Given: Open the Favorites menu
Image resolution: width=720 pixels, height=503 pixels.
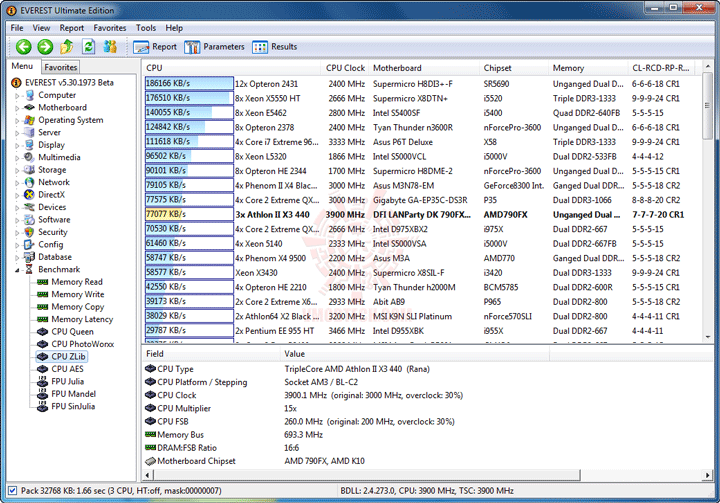Looking at the screenshot, I should pos(110,28).
